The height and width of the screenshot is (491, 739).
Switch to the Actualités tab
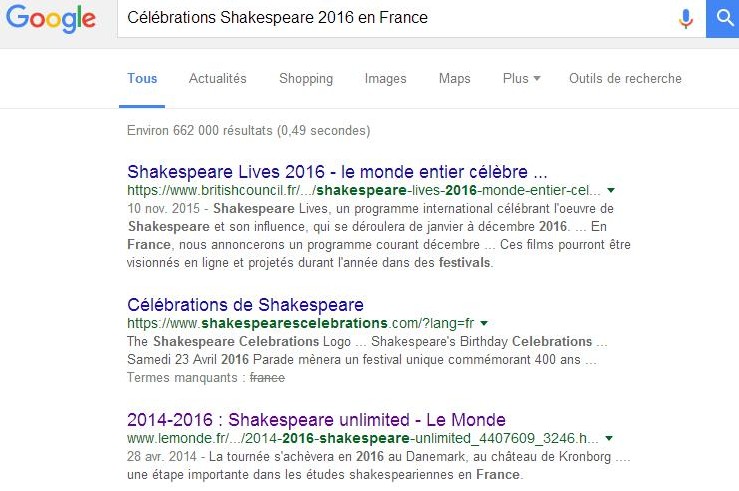click(217, 79)
